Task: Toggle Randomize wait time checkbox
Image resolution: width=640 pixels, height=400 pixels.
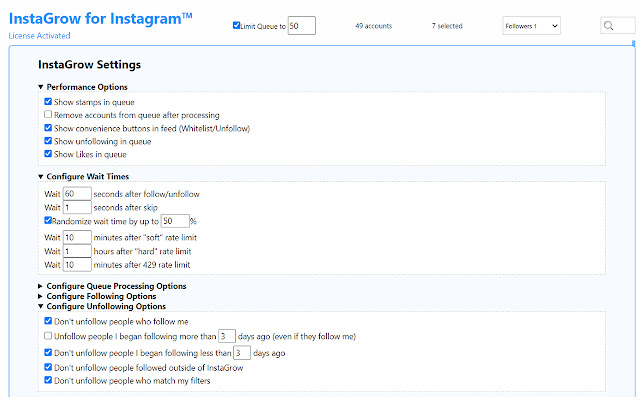Action: click(48, 220)
